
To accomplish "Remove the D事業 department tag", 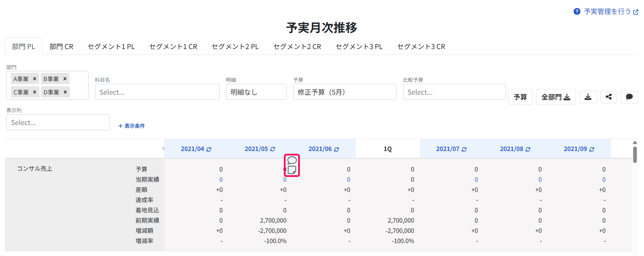I will point(65,92).
